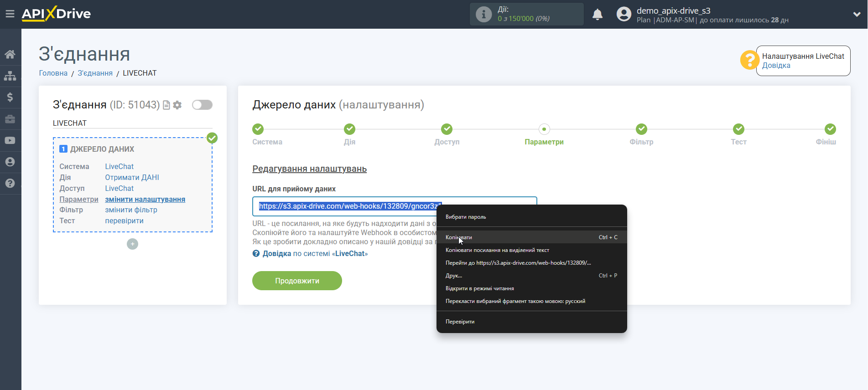868x390 pixels.
Task: Click the green check on data source block
Action: click(x=212, y=138)
